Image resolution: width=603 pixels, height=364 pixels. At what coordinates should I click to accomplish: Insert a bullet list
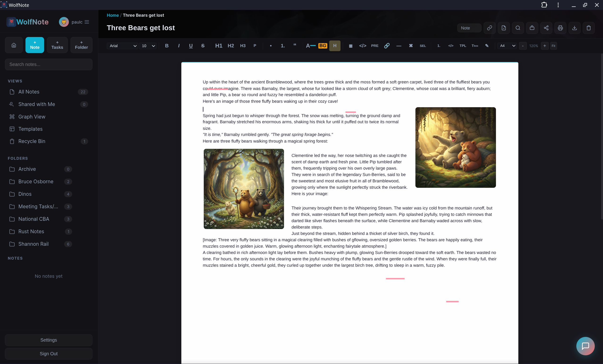271,46
